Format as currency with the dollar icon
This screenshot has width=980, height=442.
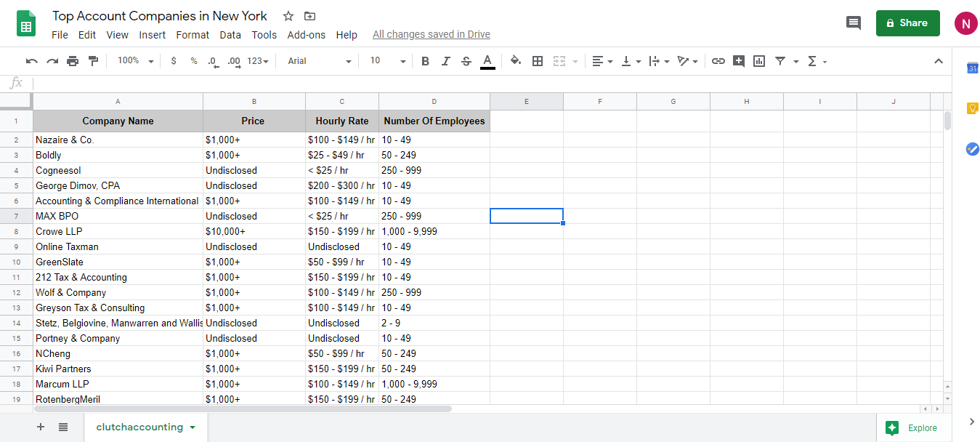pos(173,61)
